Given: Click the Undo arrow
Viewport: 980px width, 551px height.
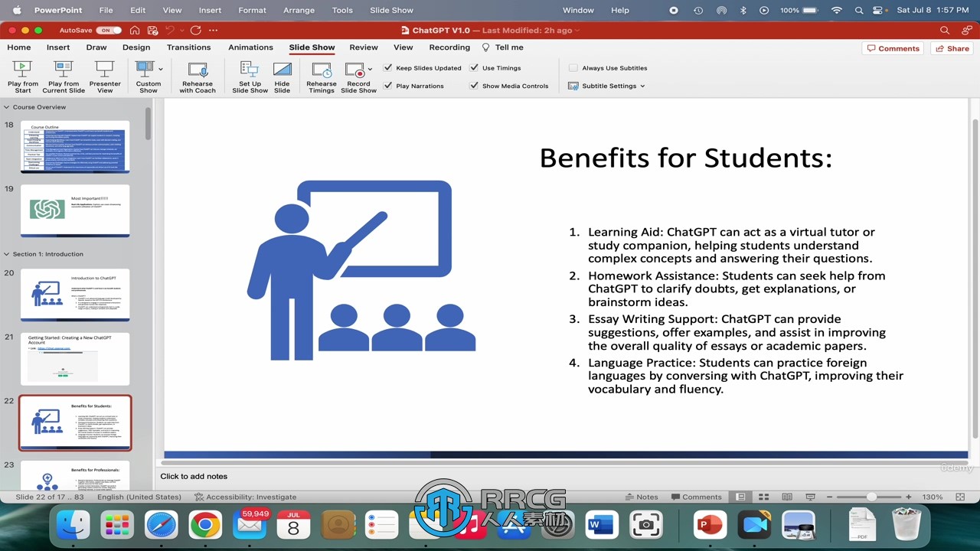Looking at the screenshot, I should coord(170,30).
